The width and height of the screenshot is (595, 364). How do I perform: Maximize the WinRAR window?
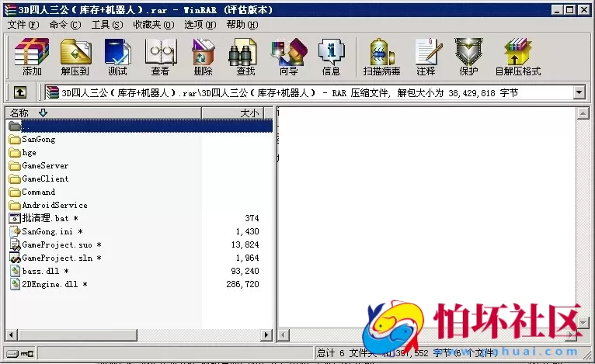(x=570, y=10)
